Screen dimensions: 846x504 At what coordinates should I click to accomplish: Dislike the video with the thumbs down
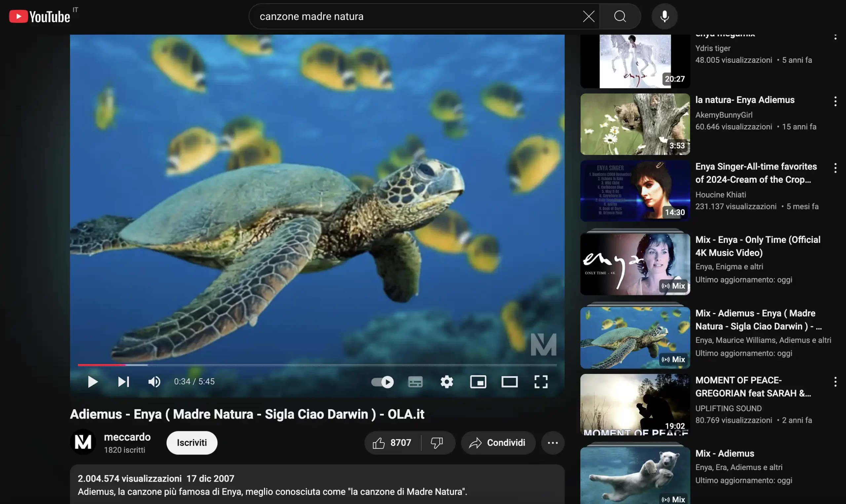(437, 443)
